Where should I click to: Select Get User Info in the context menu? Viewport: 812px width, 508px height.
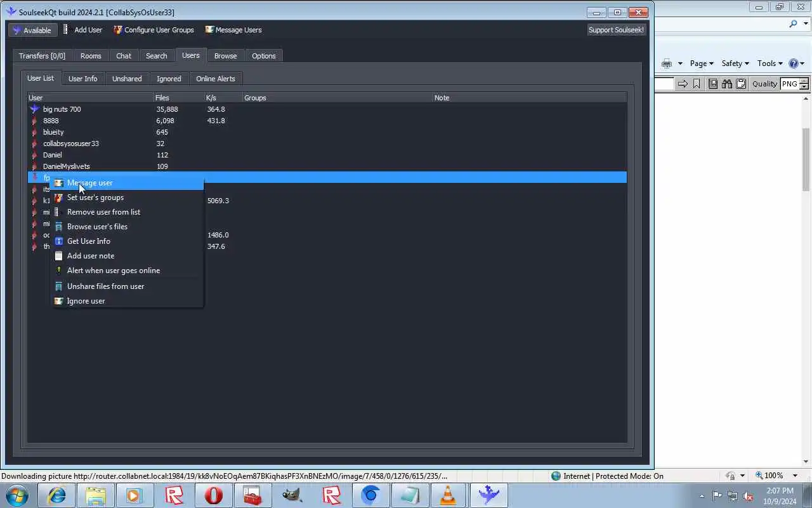[127, 241]
